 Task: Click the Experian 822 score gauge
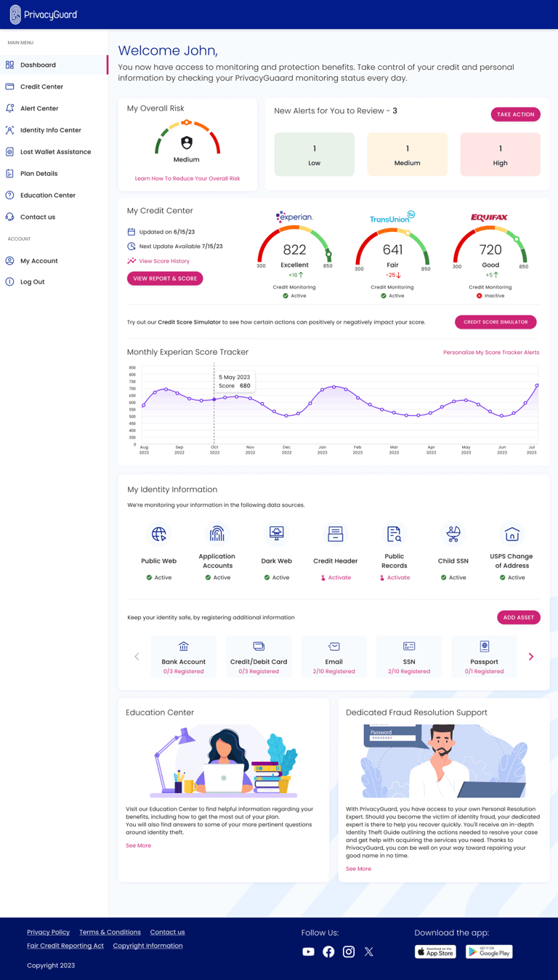coord(294,247)
